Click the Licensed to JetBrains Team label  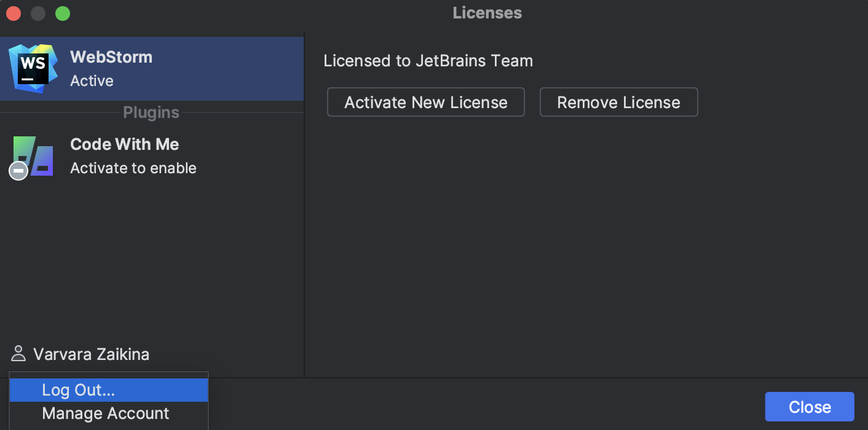click(x=427, y=60)
